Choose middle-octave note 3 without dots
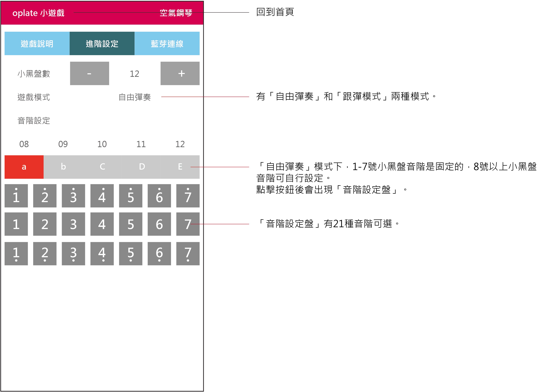 [x=73, y=224]
